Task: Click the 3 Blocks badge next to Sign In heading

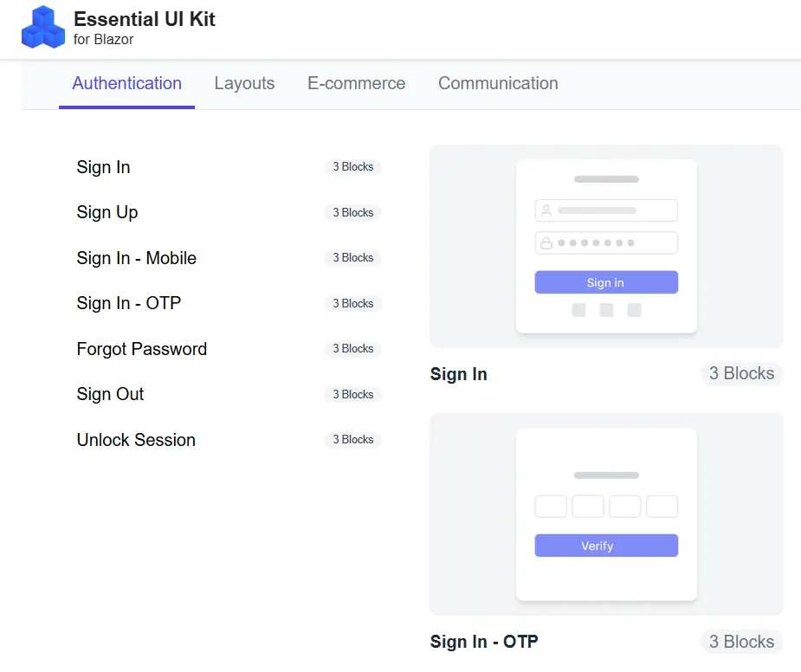Action: point(741,373)
